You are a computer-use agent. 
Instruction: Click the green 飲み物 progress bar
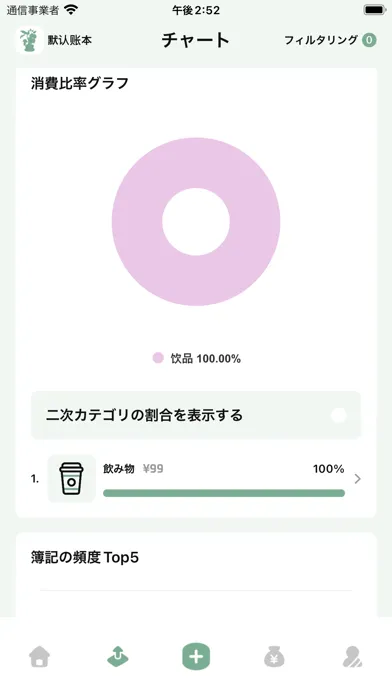[224, 493]
